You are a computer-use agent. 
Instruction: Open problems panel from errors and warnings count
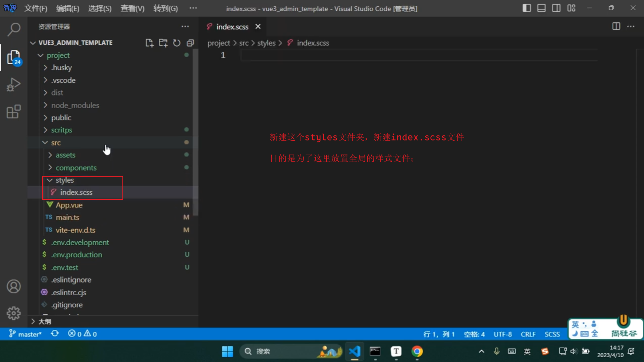coord(83,334)
